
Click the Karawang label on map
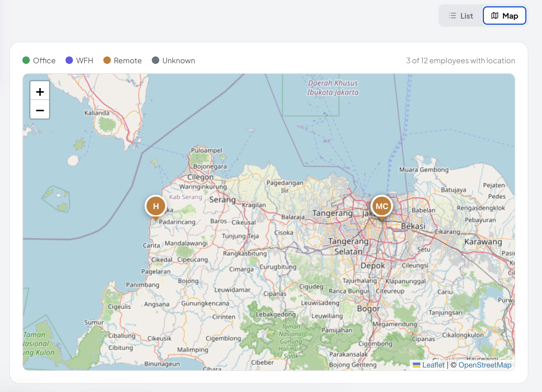(483, 242)
